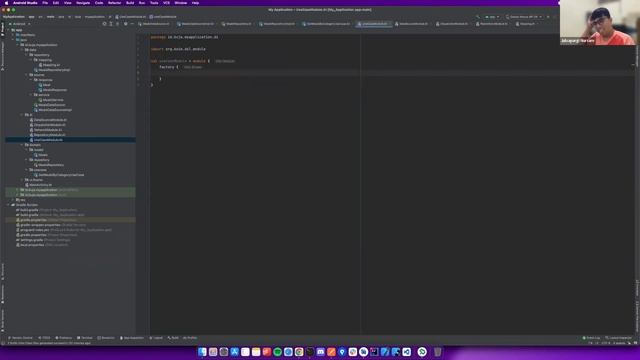This screenshot has height=360, width=640.
Task: Open the Build menu
Action: (130, 3)
